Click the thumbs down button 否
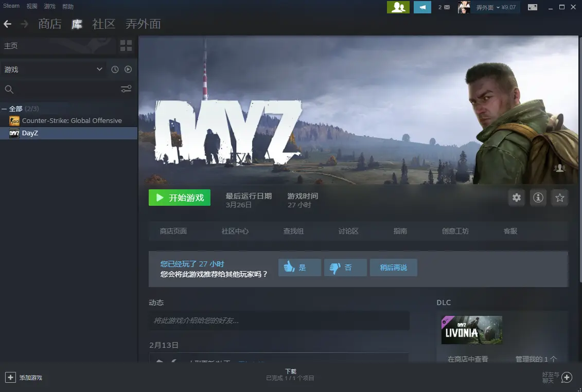 [x=345, y=268]
